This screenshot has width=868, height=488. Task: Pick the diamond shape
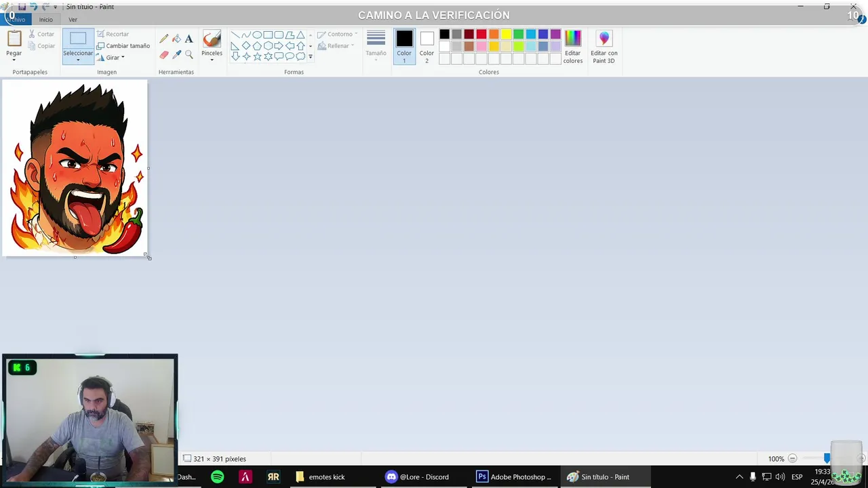[246, 45]
